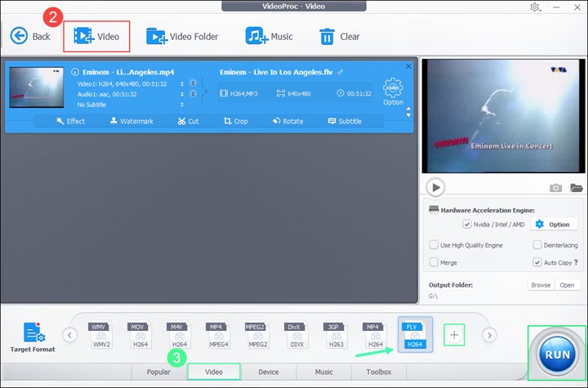Open hardware acceleration Option button
588x388 pixels.
pyautogui.click(x=553, y=225)
